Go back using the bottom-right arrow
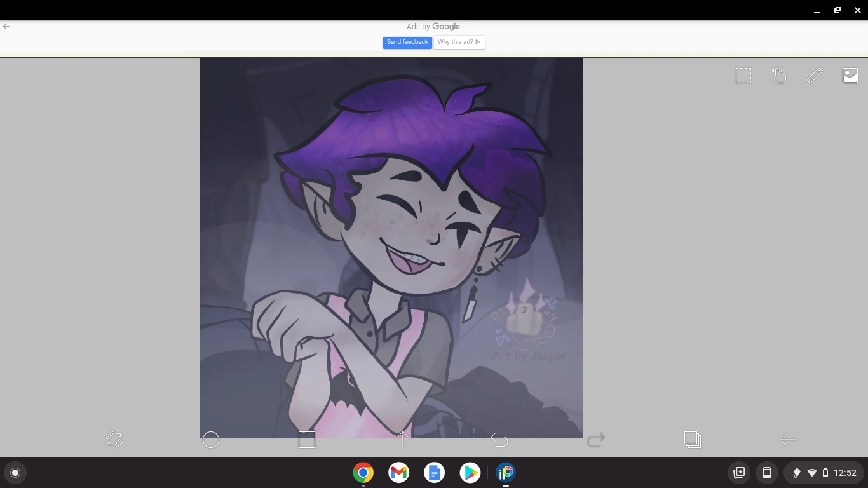868x488 pixels. 789,439
